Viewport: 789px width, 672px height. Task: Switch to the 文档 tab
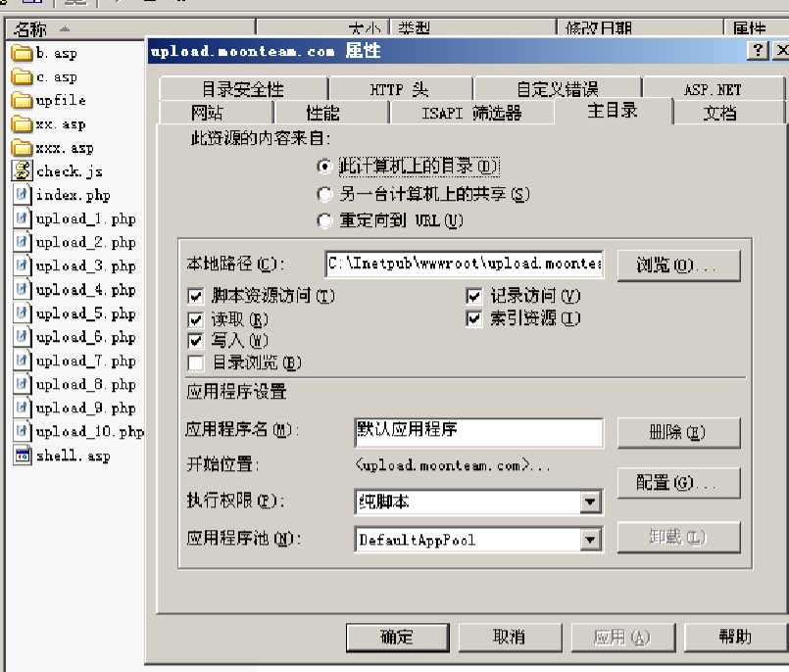721,112
